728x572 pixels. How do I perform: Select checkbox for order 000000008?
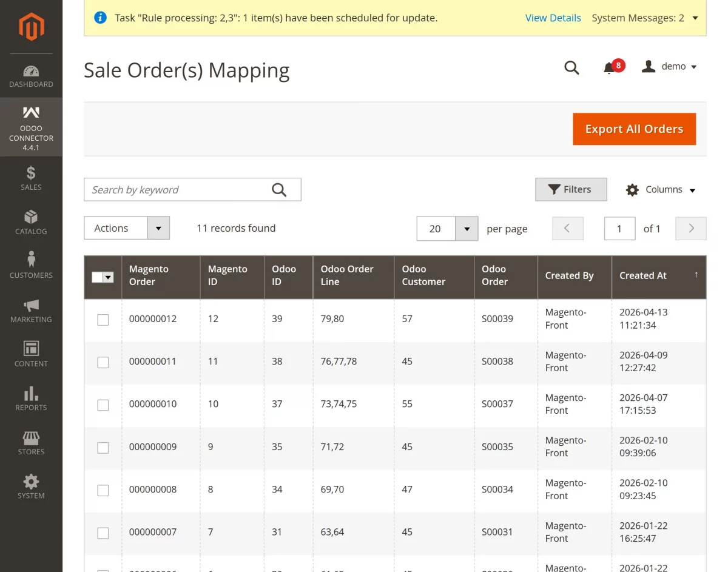click(103, 490)
